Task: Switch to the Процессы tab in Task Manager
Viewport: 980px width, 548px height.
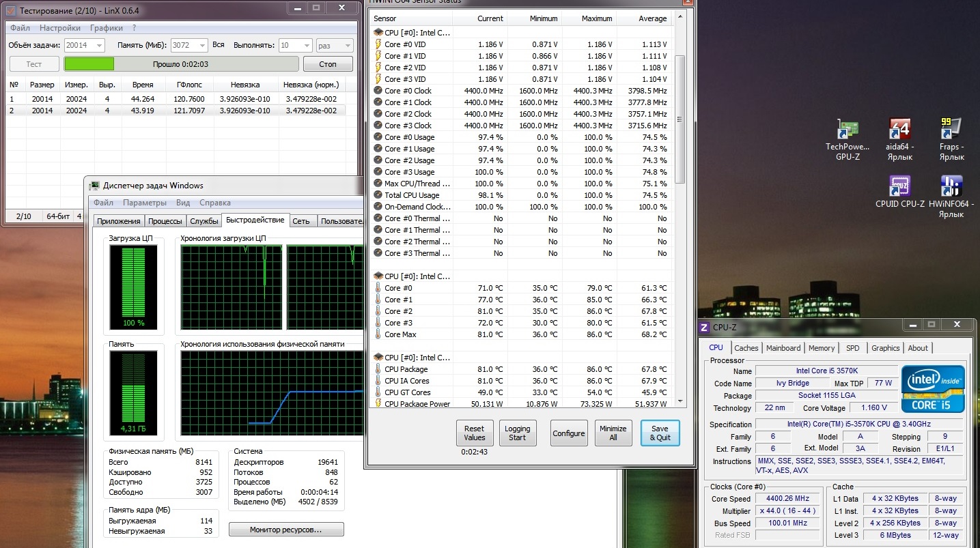Action: coord(165,221)
